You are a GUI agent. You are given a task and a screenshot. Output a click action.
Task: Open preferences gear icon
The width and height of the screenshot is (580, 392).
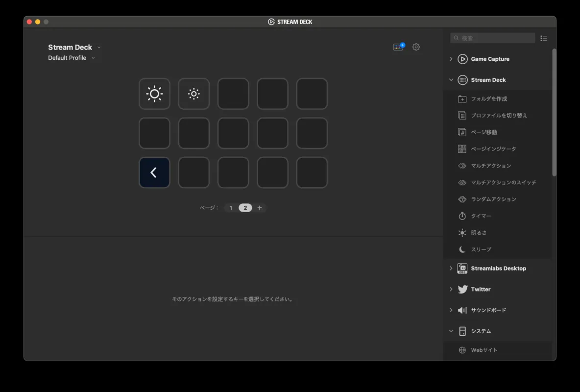(416, 47)
